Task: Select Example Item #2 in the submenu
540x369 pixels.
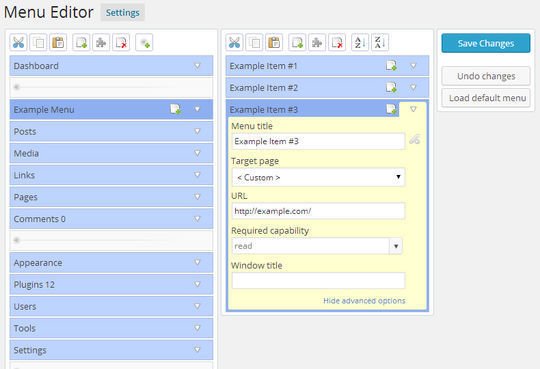Action: (327, 88)
